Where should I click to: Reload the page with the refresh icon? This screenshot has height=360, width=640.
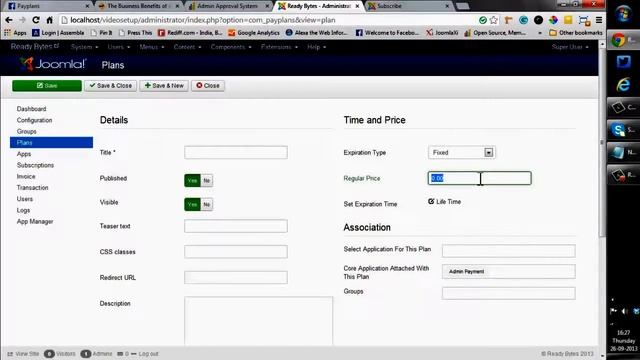(x=36, y=20)
